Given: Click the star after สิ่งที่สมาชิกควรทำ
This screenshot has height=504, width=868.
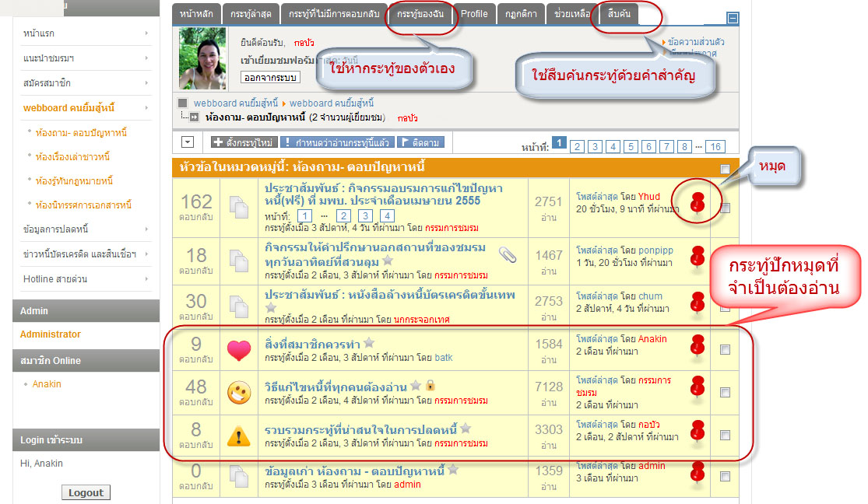Looking at the screenshot, I should pyautogui.click(x=369, y=343).
